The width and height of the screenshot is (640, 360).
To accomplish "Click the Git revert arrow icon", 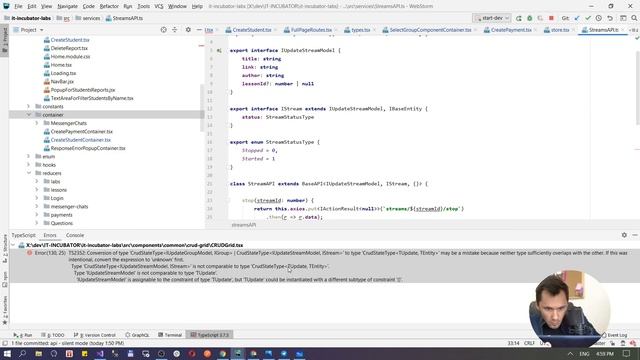I will click(610, 18).
